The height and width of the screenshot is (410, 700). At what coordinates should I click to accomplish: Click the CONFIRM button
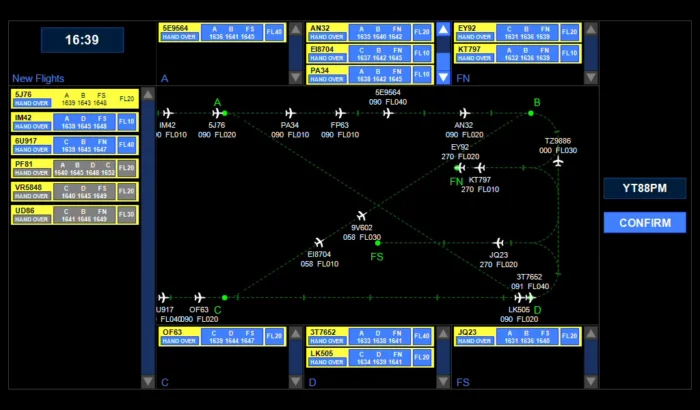click(645, 222)
